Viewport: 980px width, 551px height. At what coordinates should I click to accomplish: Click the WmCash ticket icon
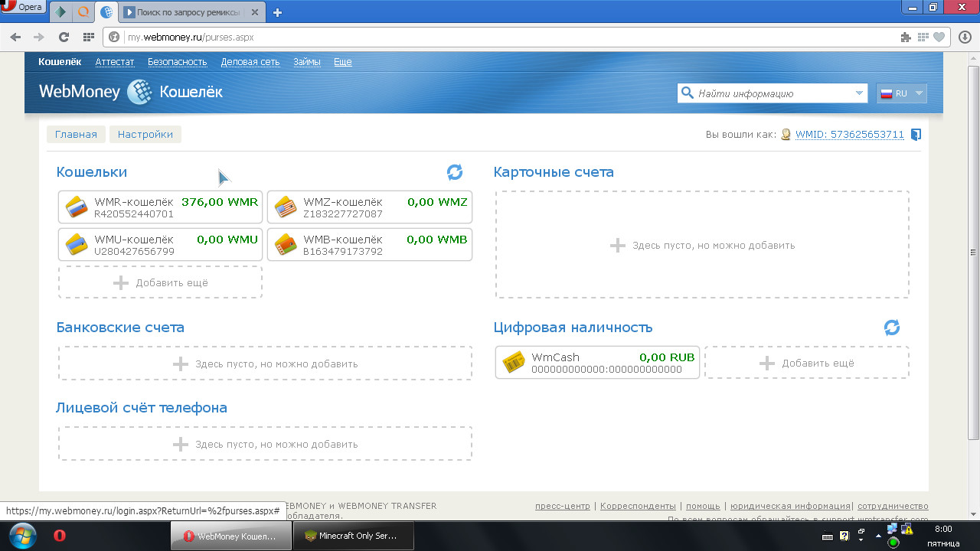(x=513, y=363)
